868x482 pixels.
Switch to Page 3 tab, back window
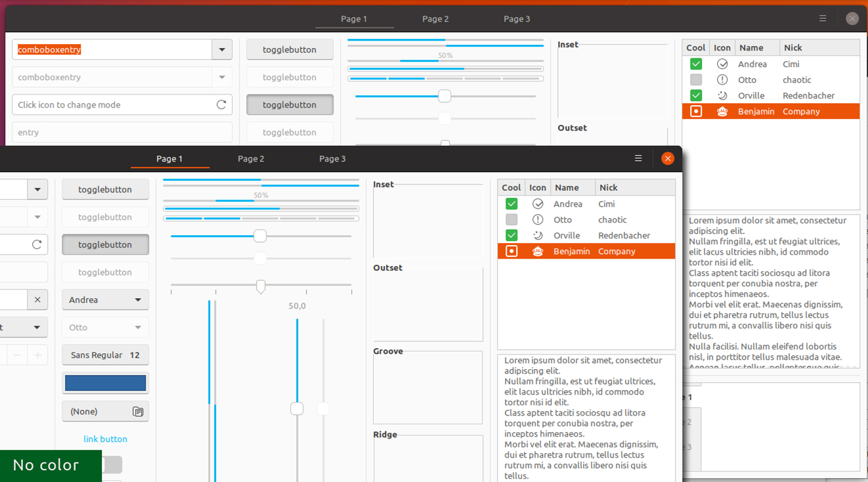[x=517, y=18]
